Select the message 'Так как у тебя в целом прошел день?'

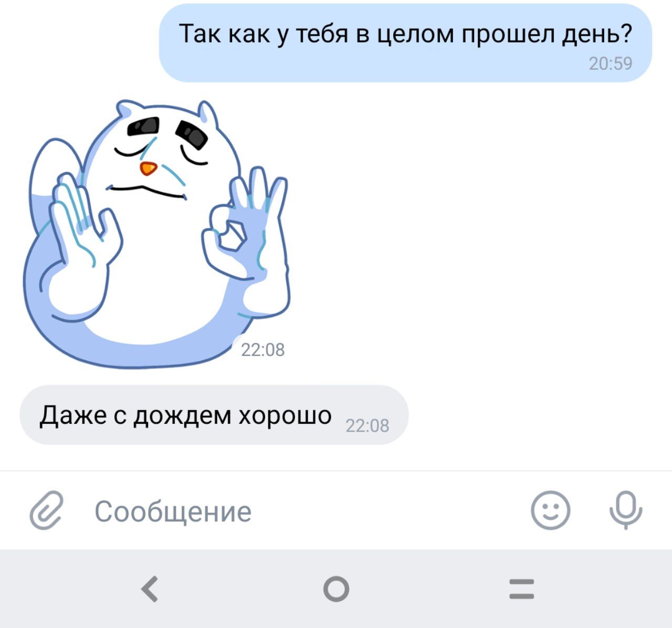[x=405, y=43]
